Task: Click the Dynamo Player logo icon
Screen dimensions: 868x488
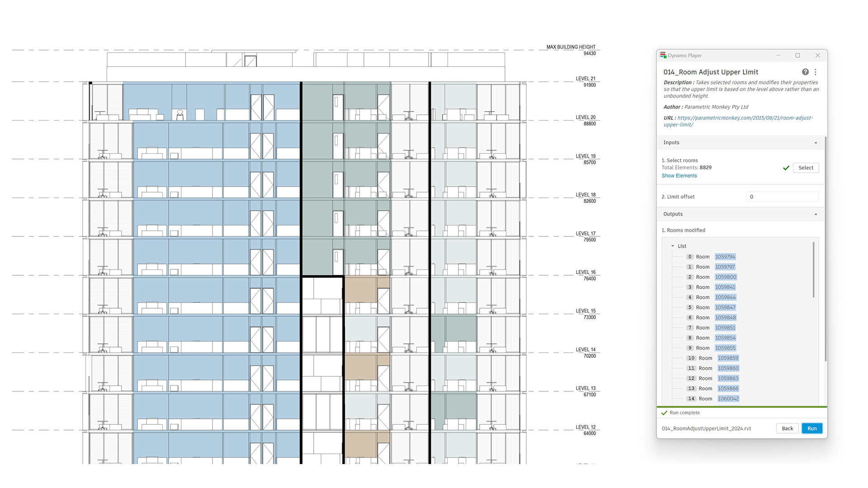Action: click(663, 55)
